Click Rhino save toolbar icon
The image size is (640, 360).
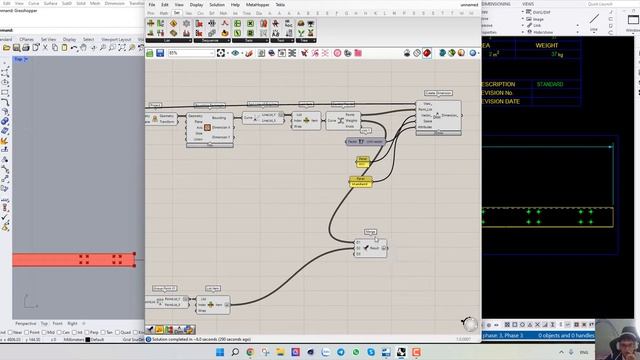tap(16, 48)
